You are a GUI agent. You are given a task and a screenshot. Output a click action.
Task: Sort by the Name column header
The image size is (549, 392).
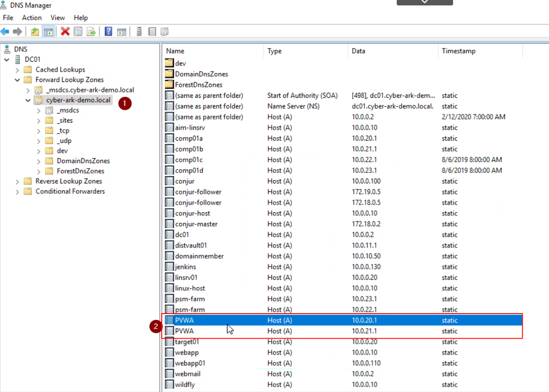pos(213,51)
